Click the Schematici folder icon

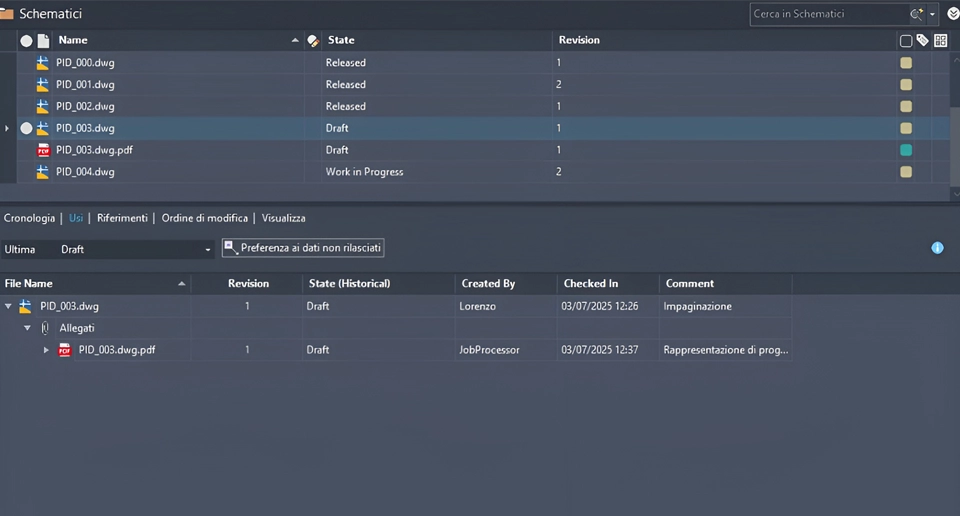(6, 13)
